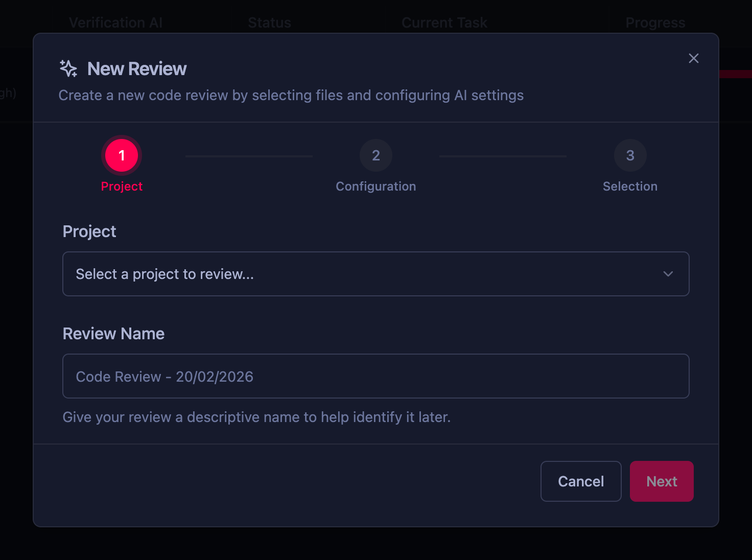
Task: Click the X to dismiss the dialog
Action: point(693,58)
